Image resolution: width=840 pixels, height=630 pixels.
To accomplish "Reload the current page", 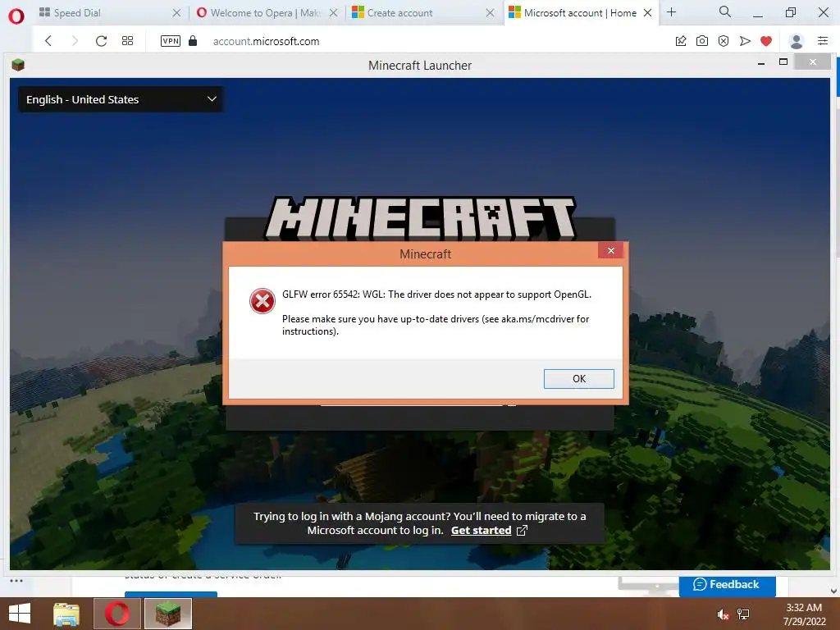I will pyautogui.click(x=101, y=41).
